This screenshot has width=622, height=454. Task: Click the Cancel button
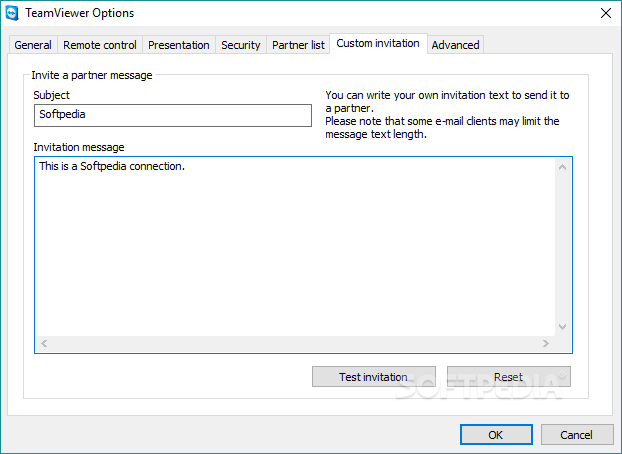pyautogui.click(x=577, y=435)
